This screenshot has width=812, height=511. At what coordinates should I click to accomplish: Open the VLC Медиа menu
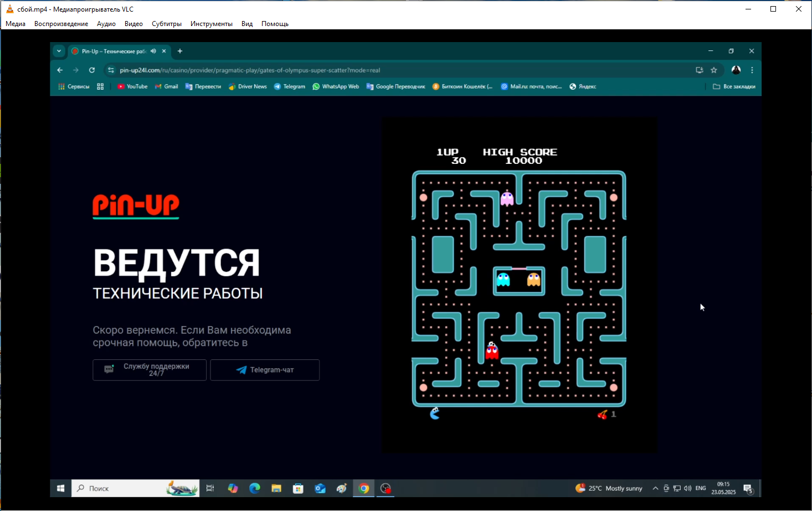pos(16,24)
